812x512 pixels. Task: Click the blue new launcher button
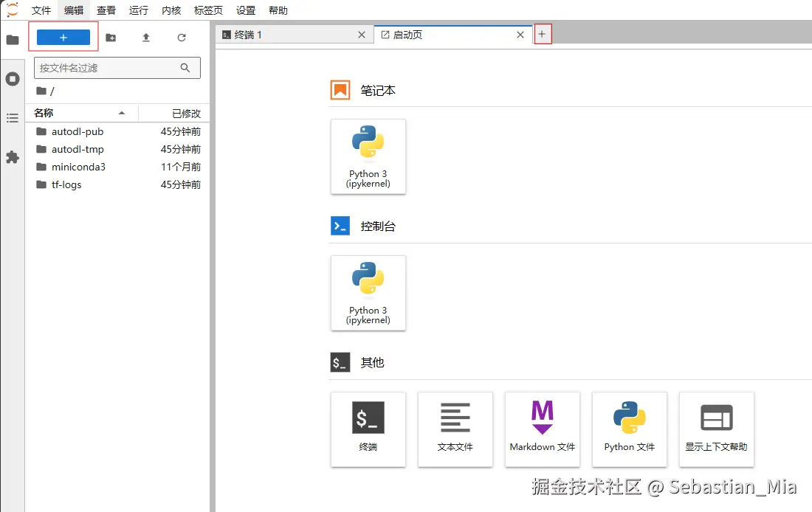coord(63,36)
